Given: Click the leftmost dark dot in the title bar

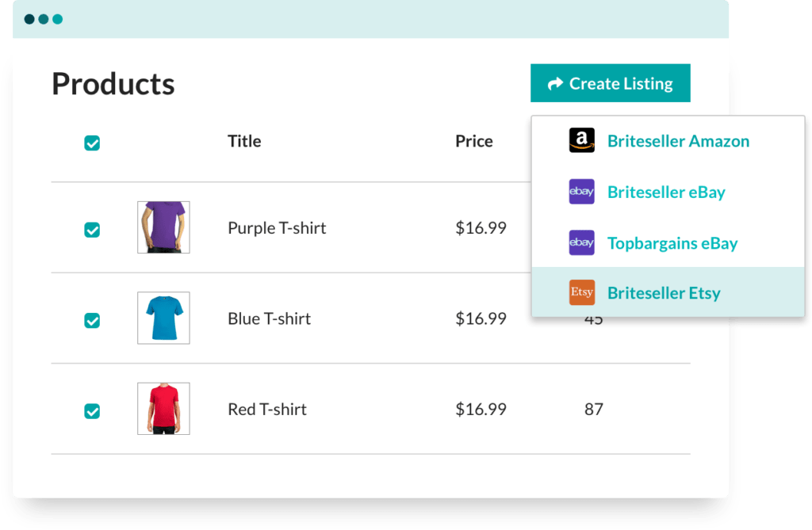Looking at the screenshot, I should pos(30,19).
